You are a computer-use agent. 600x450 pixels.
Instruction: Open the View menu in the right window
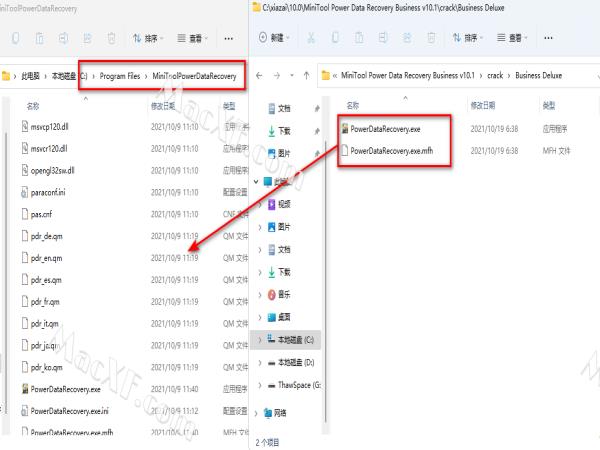point(512,38)
